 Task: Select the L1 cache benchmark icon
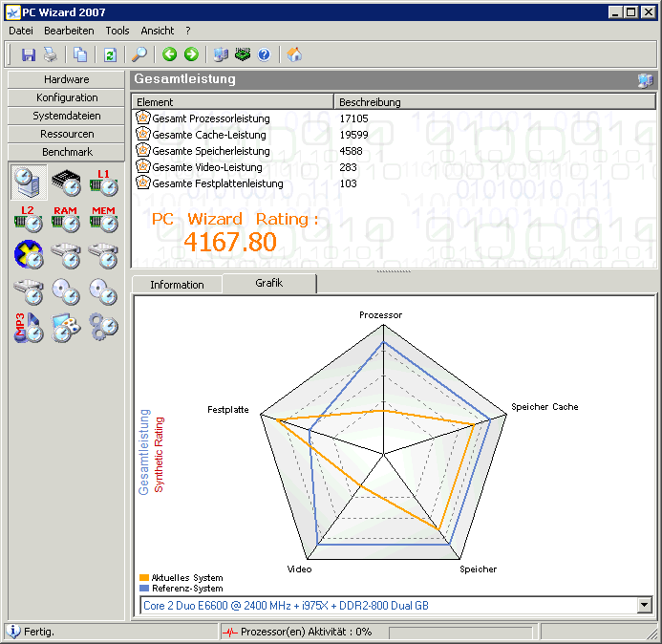coord(104,182)
